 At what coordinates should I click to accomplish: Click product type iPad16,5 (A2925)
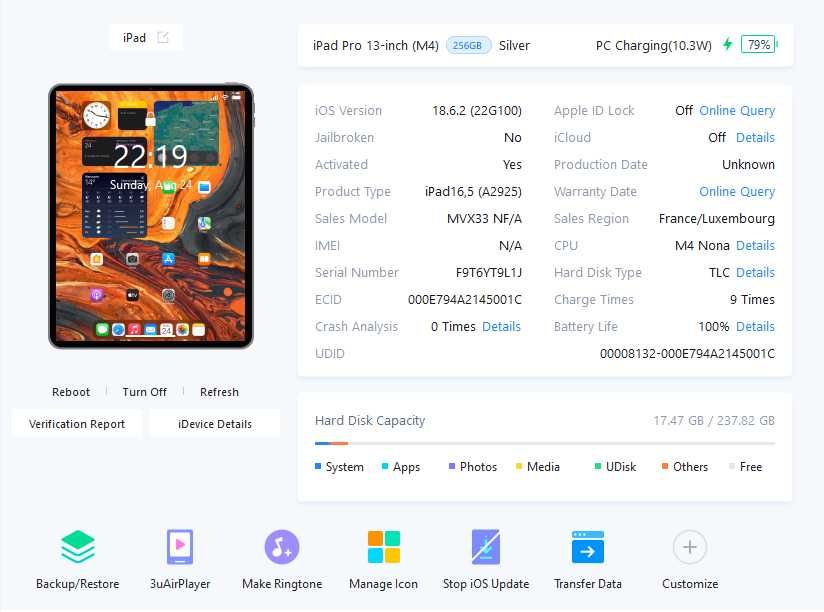pos(473,192)
